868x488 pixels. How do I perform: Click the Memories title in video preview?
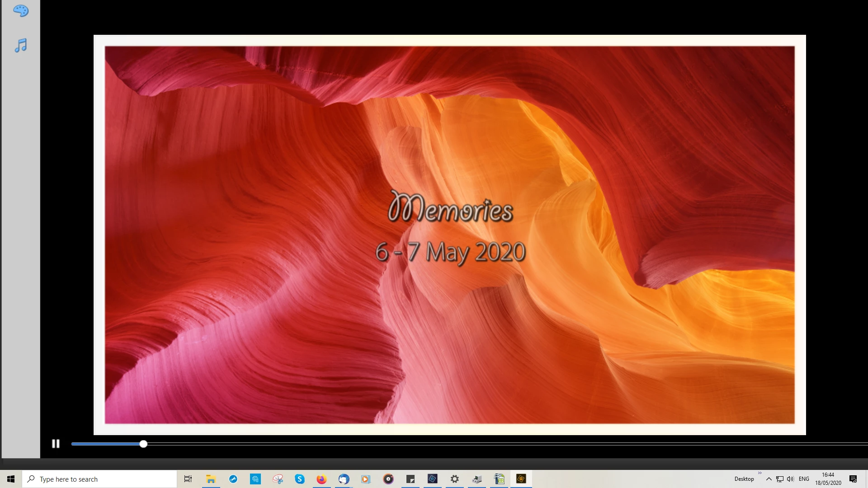click(450, 208)
